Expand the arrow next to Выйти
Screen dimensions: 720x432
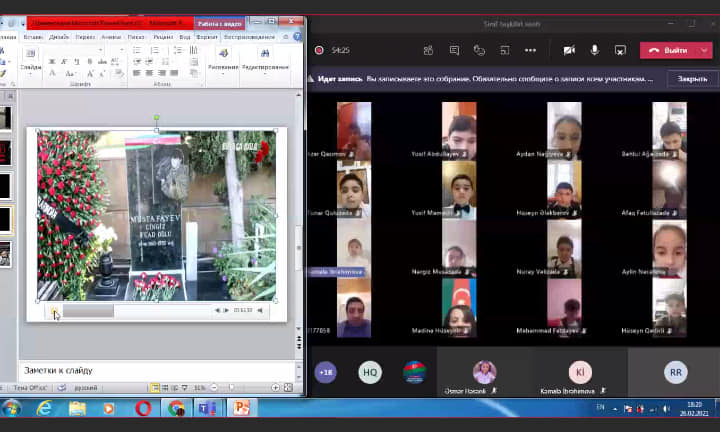(705, 50)
